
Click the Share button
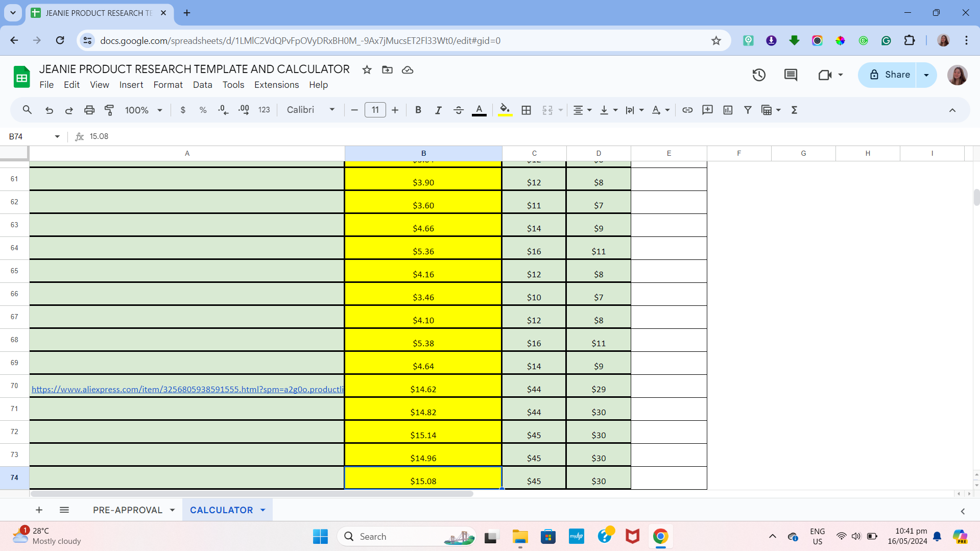click(x=890, y=75)
